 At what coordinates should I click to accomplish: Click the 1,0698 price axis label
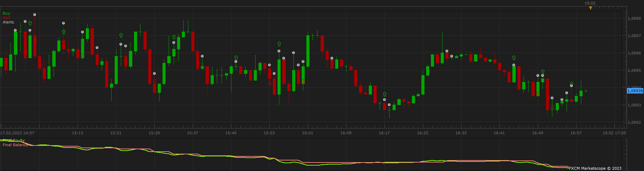634,18
